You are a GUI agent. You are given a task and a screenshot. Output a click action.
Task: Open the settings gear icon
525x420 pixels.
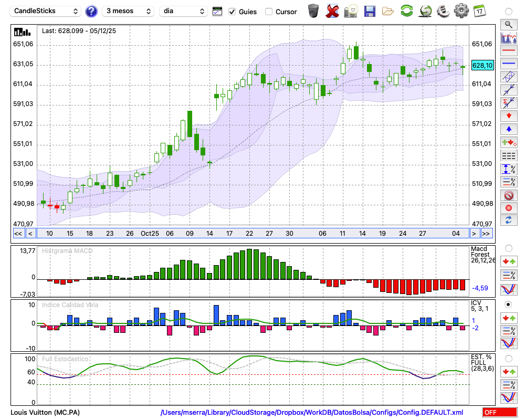coord(460,11)
